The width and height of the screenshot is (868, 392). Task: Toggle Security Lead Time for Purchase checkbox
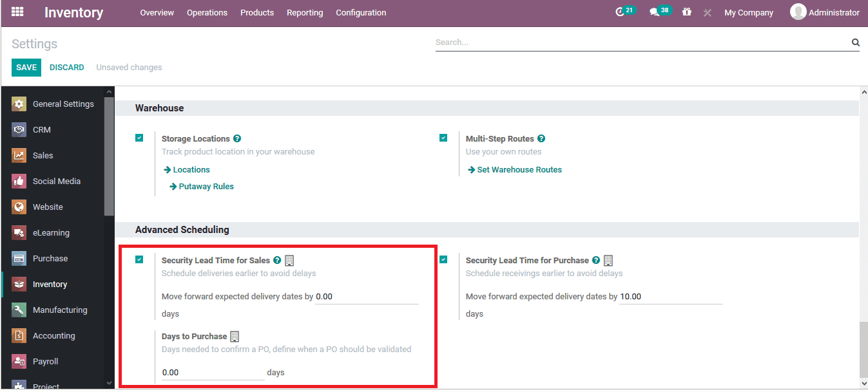point(443,259)
